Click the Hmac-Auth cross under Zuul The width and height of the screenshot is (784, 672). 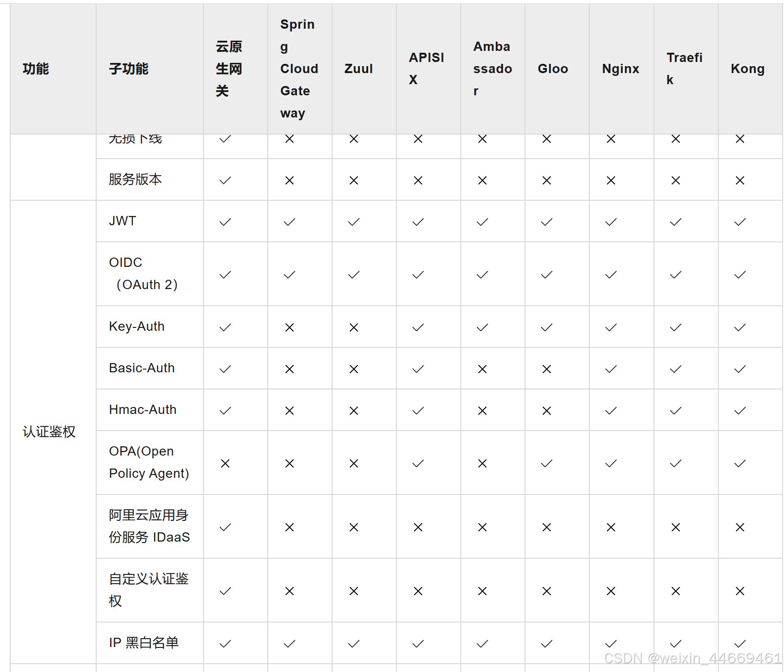click(x=354, y=411)
